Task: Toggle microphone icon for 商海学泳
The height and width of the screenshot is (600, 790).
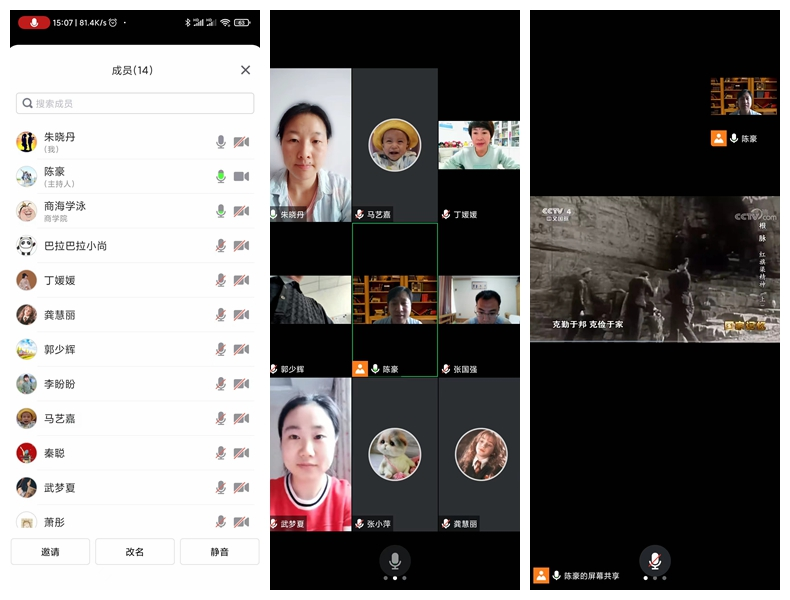Action: click(221, 211)
